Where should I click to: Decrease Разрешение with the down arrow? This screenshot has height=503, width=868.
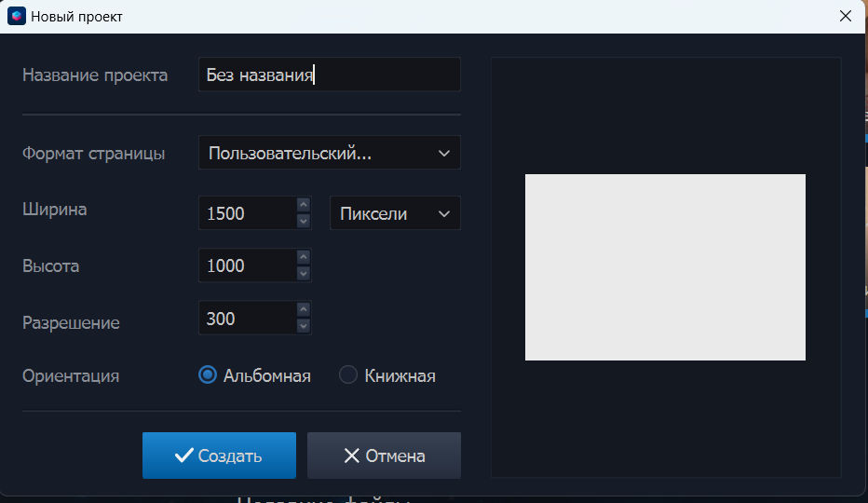(x=304, y=326)
